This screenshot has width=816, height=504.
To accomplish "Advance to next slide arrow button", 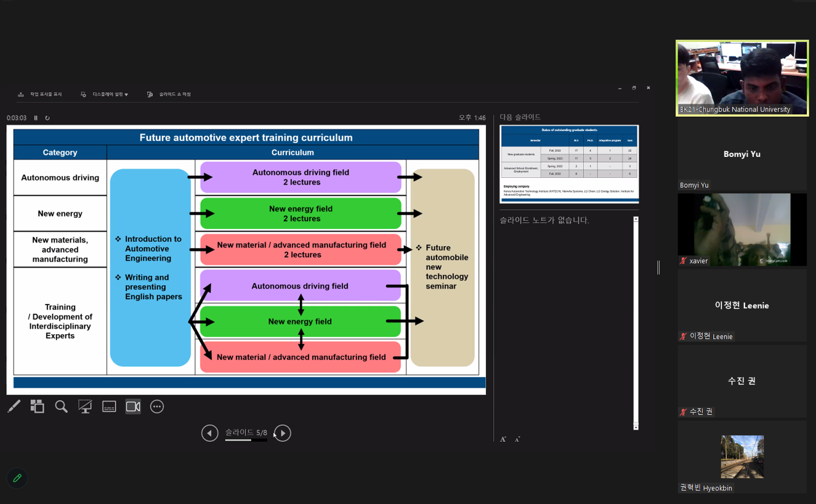I will click(283, 433).
